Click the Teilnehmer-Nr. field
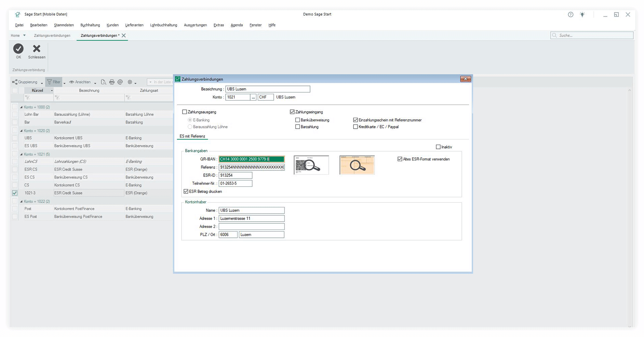Screen dimensions: 644x337 coord(236,183)
